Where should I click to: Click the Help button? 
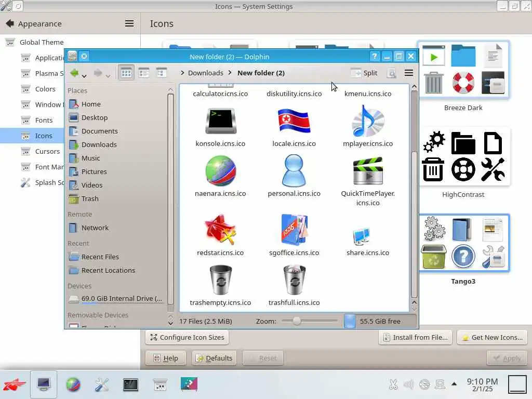(166, 358)
